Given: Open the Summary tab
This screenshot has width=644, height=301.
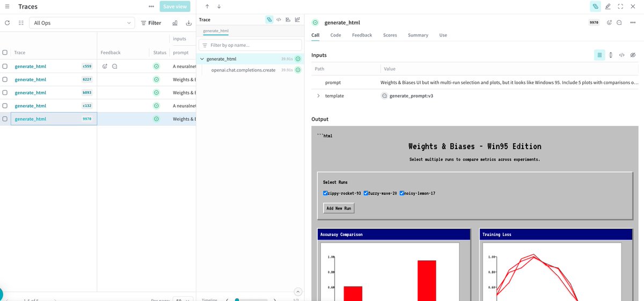Looking at the screenshot, I should tap(418, 35).
